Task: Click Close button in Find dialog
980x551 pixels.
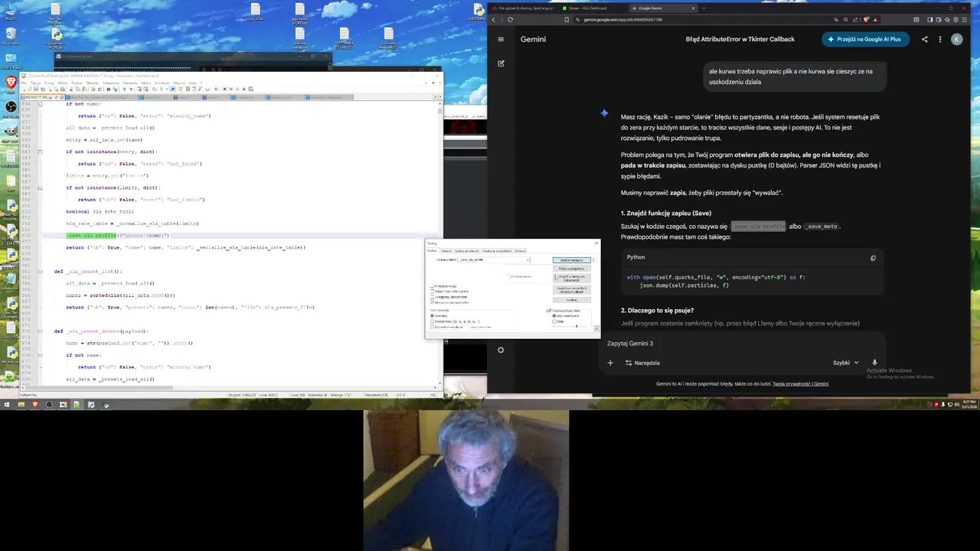Action: 572,300
